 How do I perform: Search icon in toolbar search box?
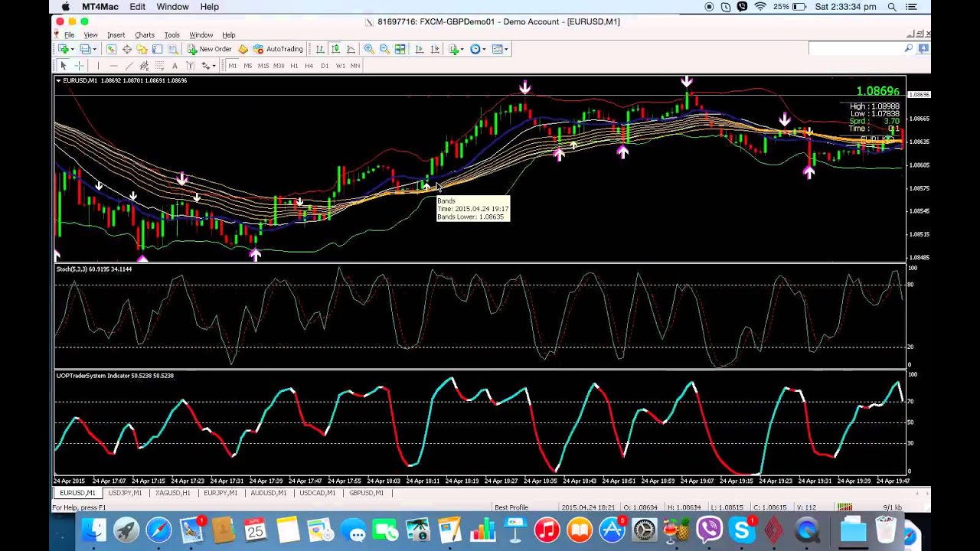coord(909,48)
